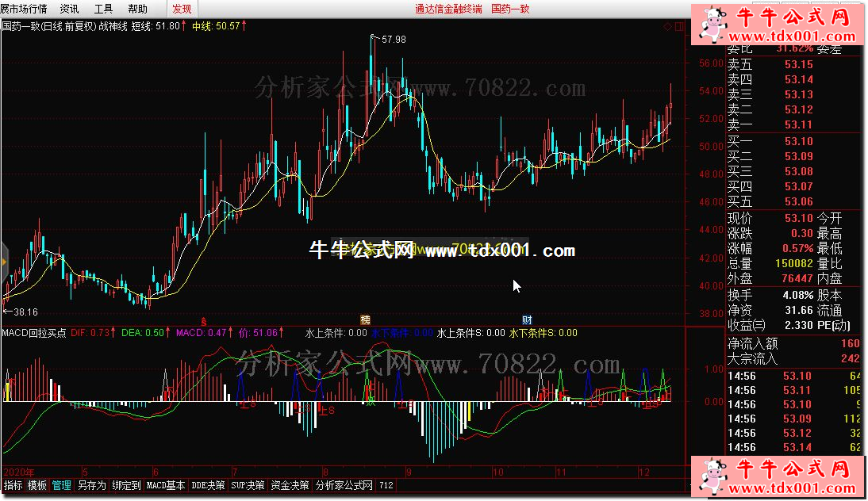Click the 绑定到 button

pyautogui.click(x=126, y=485)
